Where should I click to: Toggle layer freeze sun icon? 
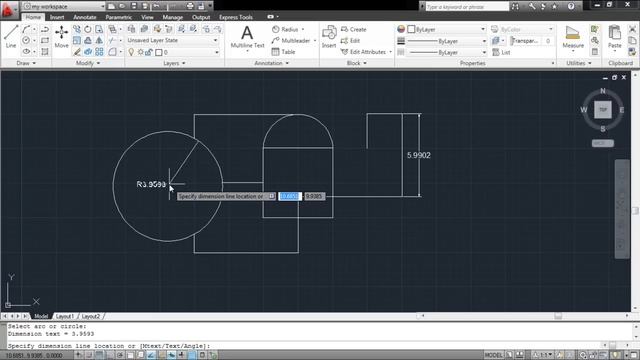[140, 52]
